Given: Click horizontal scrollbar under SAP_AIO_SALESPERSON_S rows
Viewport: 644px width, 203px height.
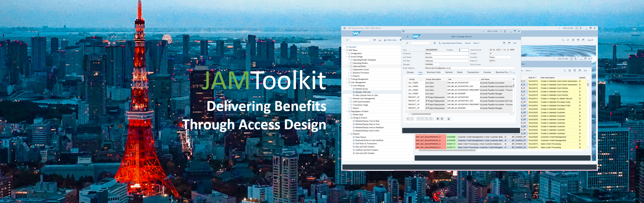Looking at the screenshot, I should [x=447, y=150].
